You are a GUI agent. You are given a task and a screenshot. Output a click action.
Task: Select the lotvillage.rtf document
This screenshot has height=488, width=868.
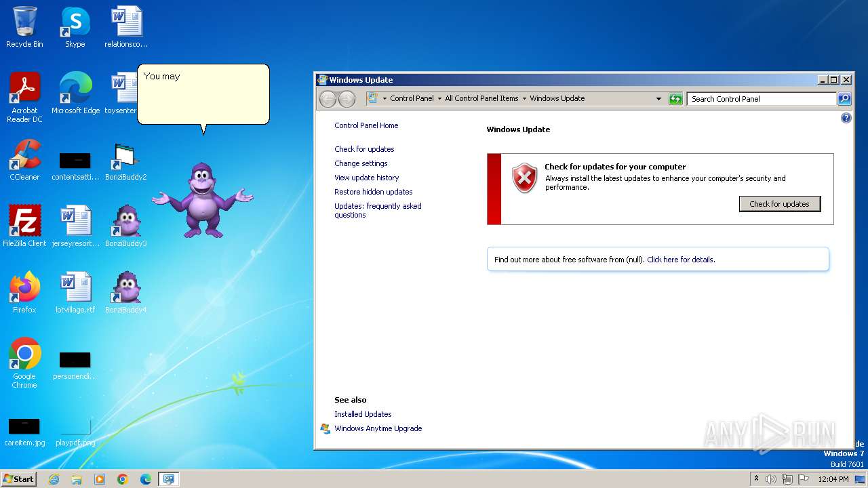[x=75, y=293]
